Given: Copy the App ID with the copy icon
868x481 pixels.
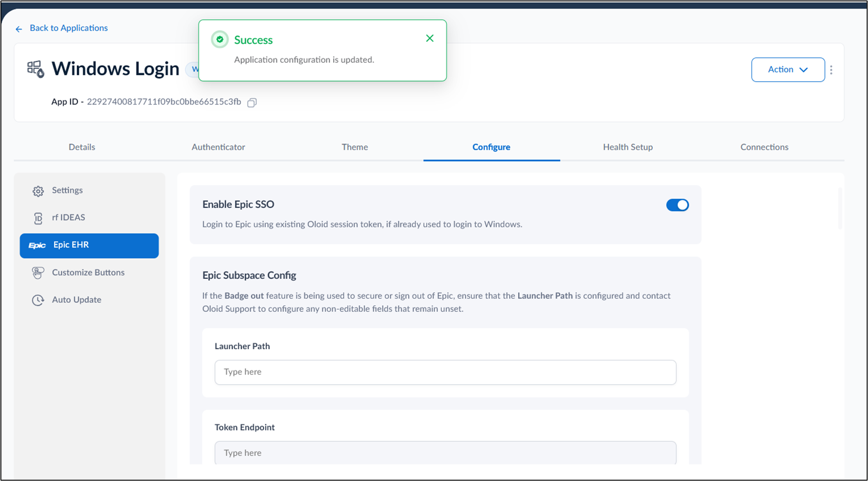Looking at the screenshot, I should 252,103.
